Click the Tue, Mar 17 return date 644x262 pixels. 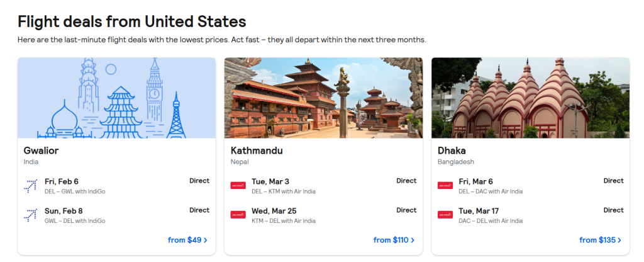tap(480, 211)
